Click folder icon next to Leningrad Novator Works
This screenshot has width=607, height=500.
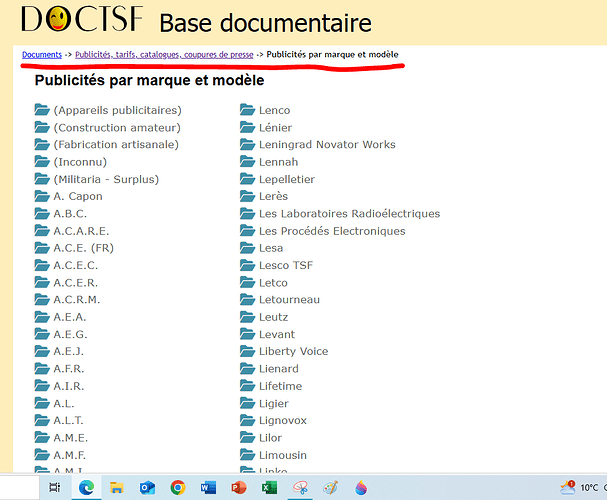click(247, 144)
